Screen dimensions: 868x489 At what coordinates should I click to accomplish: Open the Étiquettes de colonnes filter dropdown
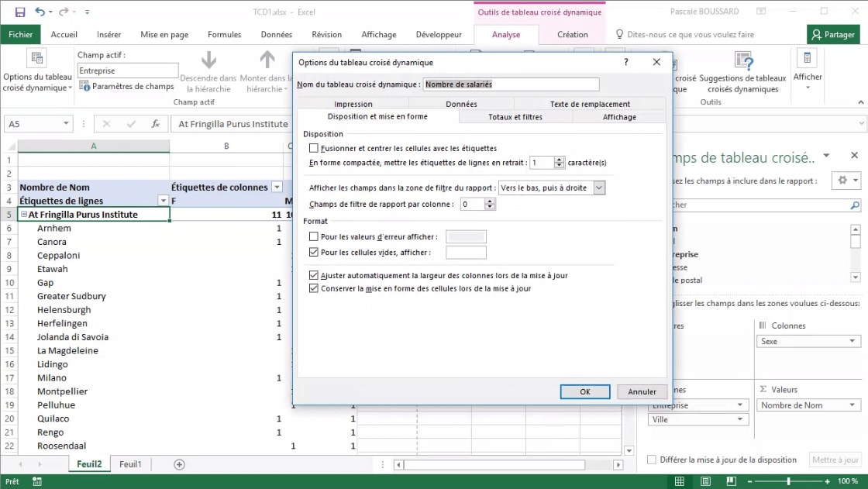pyautogui.click(x=277, y=188)
